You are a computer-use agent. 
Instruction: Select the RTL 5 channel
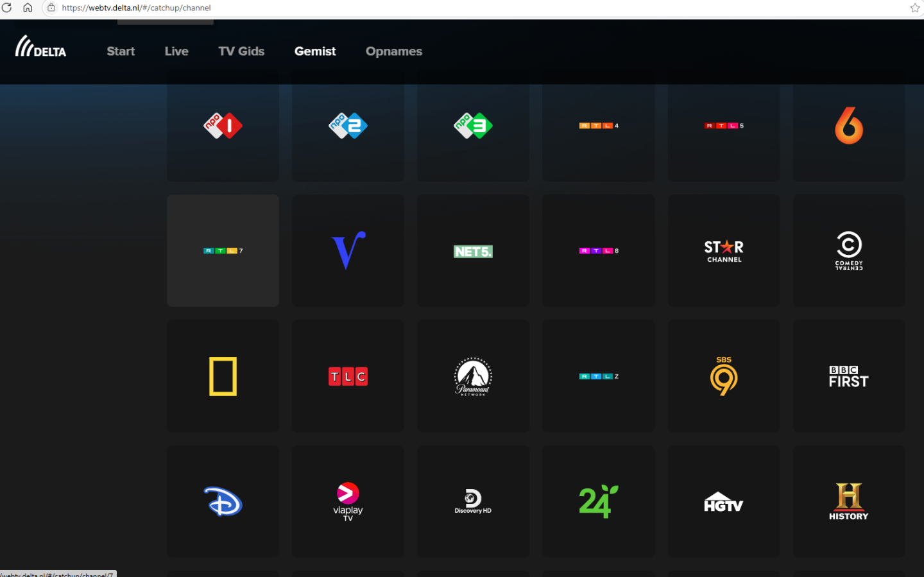point(723,126)
